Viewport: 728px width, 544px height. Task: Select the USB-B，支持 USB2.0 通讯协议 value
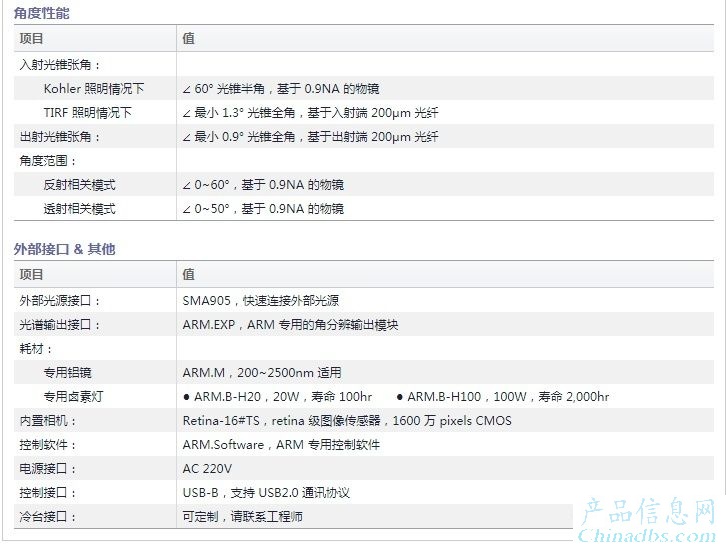coord(266,493)
